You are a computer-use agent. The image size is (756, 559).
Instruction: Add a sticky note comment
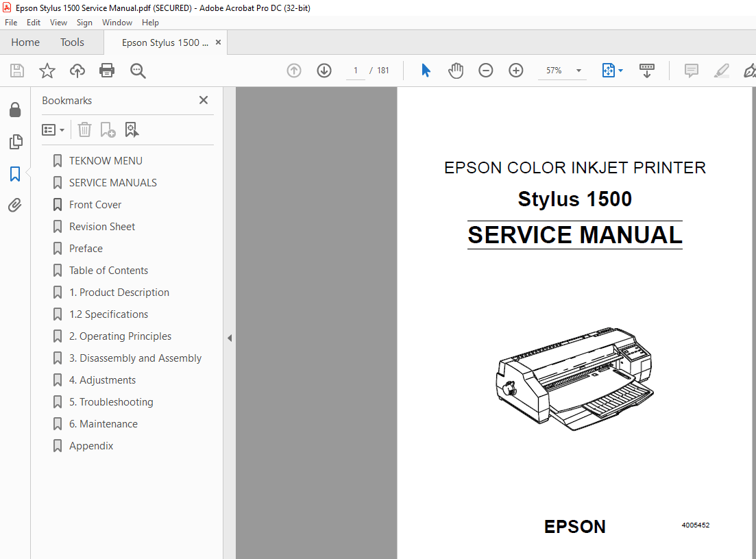[x=691, y=71]
